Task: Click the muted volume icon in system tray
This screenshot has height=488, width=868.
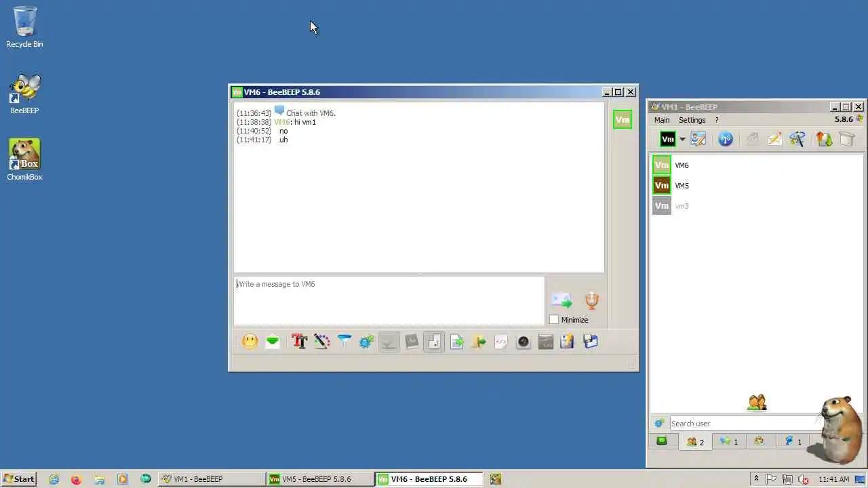Action: pyautogui.click(x=804, y=479)
